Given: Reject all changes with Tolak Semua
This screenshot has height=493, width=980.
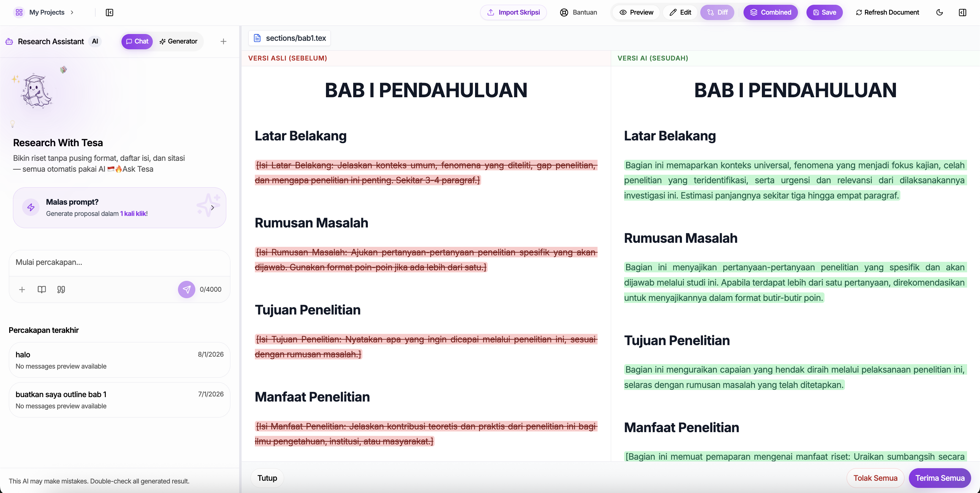Looking at the screenshot, I should coord(875,478).
